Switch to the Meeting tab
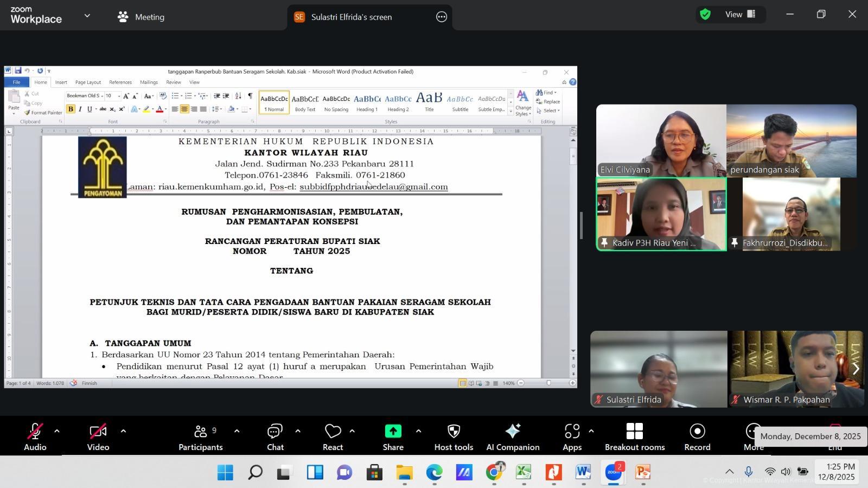The width and height of the screenshot is (868, 488). pos(142,17)
